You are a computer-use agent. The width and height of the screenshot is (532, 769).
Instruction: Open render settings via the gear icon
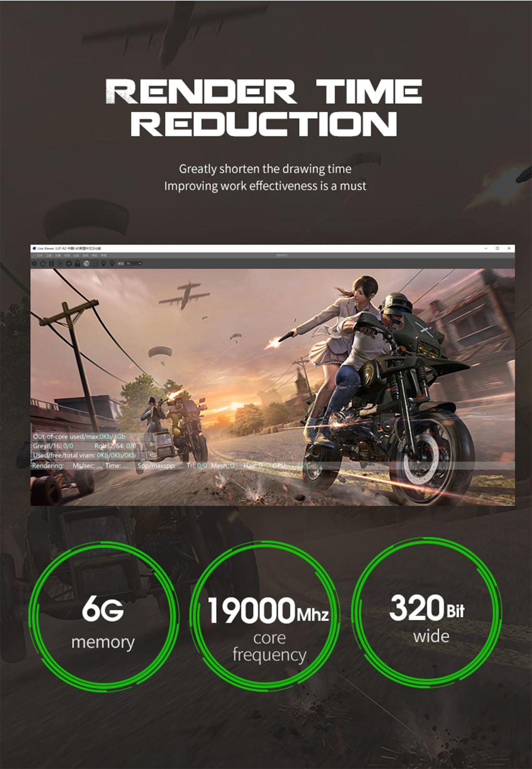[x=69, y=263]
